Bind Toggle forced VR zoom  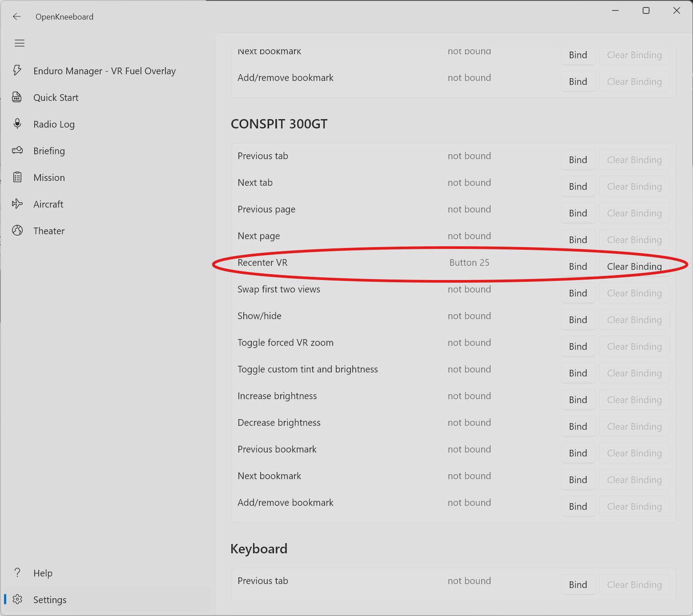[x=578, y=347]
